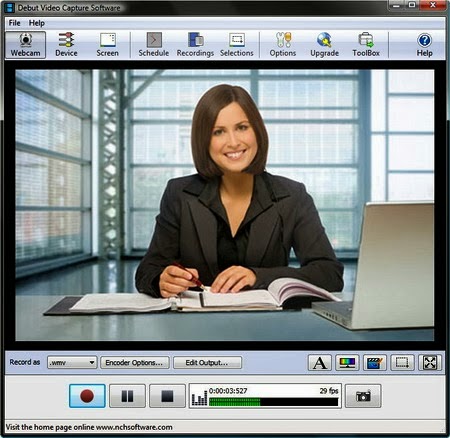
Task: Add a text caption with A icon
Action: click(x=320, y=363)
